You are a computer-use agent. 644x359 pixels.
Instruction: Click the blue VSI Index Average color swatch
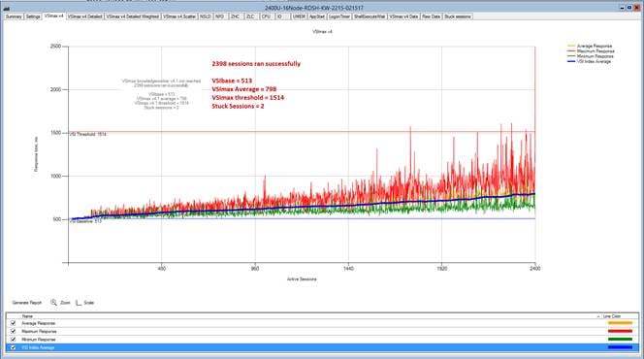[x=620, y=347]
